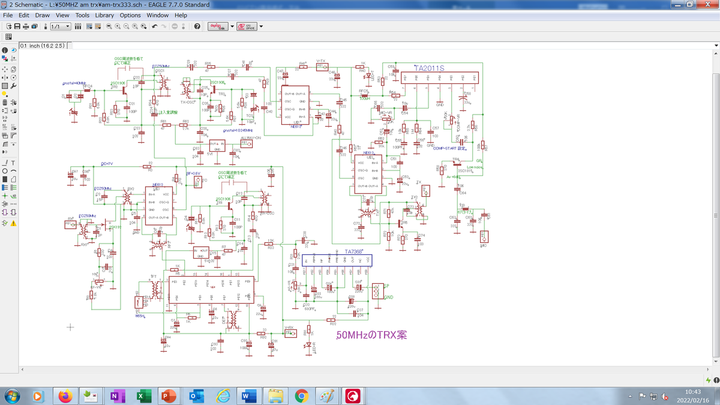This screenshot has width=720, height=405.
Task: Click the Save icon in the toolbar
Action: [x=18, y=26]
